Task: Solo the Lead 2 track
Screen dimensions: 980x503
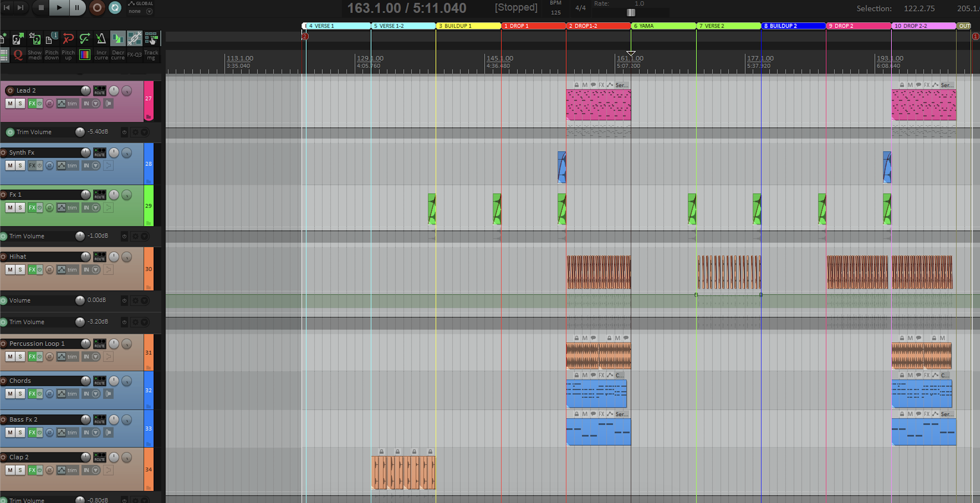Action: (20, 103)
